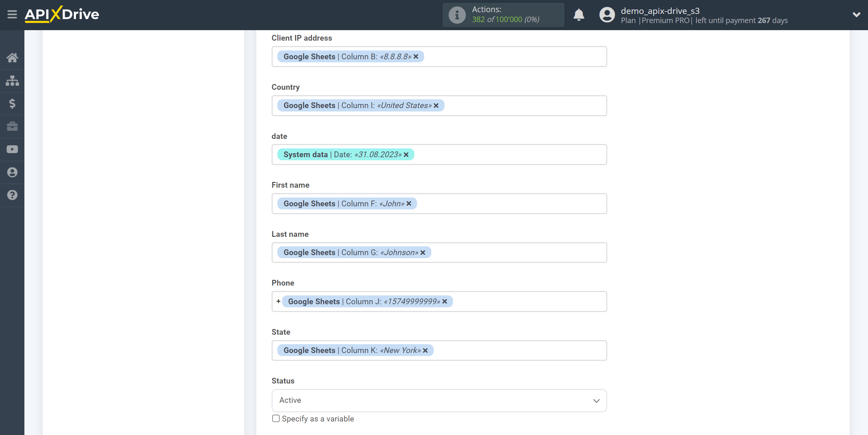Open the Status dropdown showing Active
Viewport: 868px width, 435px height.
439,400
